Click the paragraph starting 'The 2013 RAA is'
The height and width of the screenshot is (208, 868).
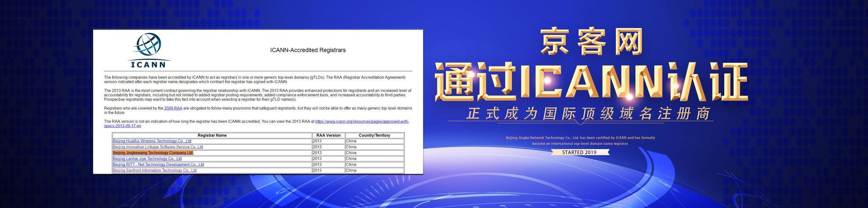[258, 95]
